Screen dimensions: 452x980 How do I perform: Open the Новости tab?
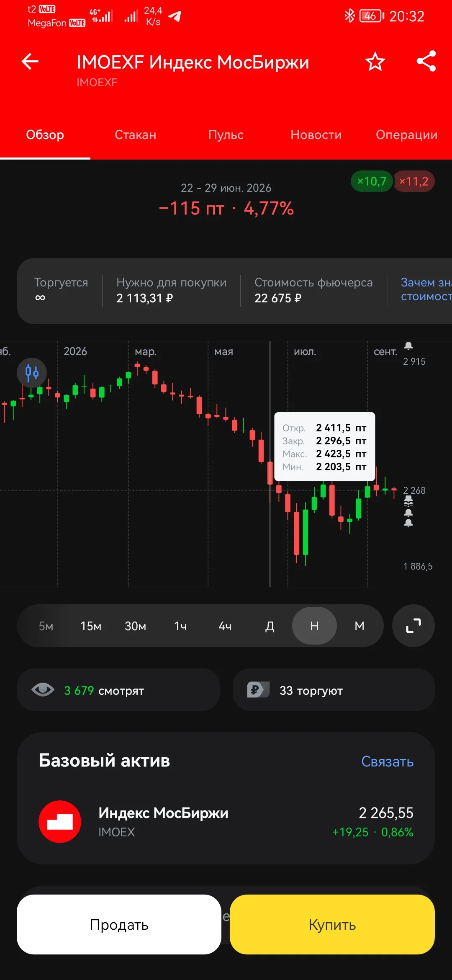(x=316, y=135)
